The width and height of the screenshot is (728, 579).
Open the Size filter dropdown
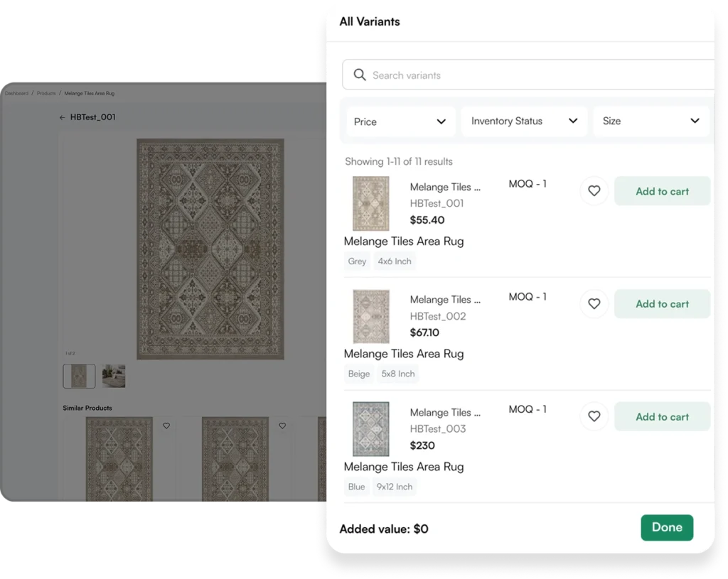(651, 121)
